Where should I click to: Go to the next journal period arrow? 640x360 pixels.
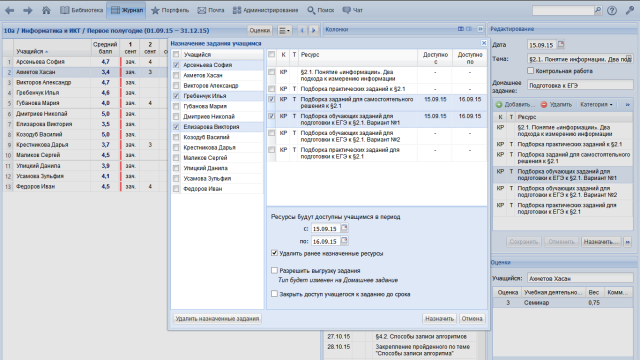pos(313,30)
